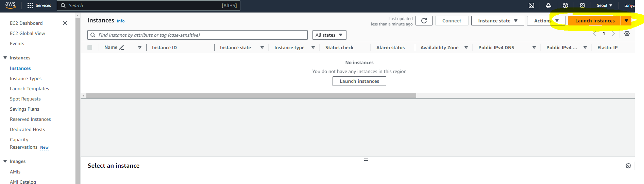Open table preferences gear icon
This screenshot has height=184, width=644.
(627, 34)
